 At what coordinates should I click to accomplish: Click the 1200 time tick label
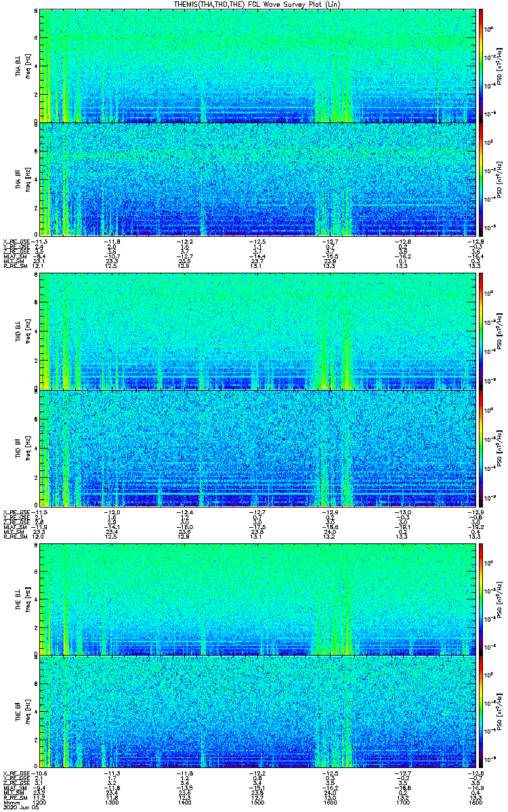39,802
